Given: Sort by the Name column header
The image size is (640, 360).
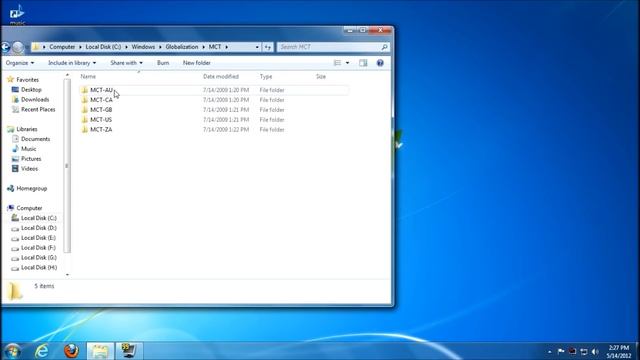Looking at the screenshot, I should pyautogui.click(x=88, y=76).
